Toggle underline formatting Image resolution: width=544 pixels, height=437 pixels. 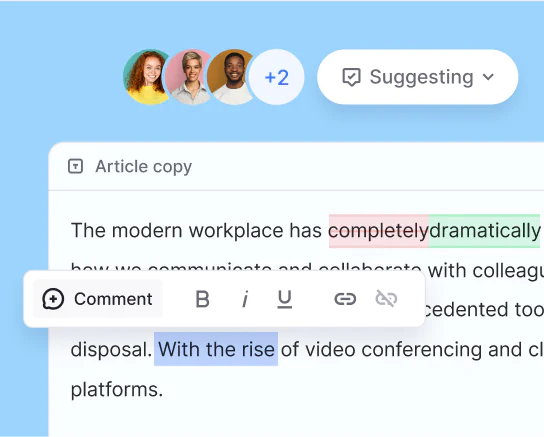(285, 299)
